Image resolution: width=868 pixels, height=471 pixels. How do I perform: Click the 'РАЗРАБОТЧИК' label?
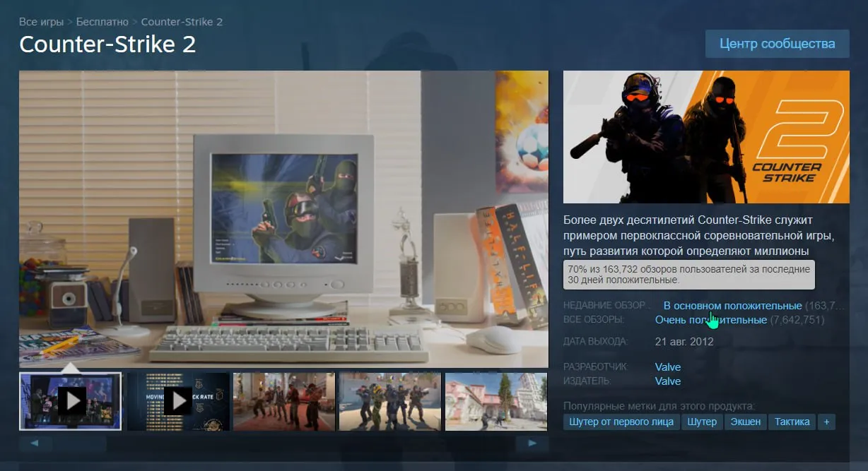point(595,366)
